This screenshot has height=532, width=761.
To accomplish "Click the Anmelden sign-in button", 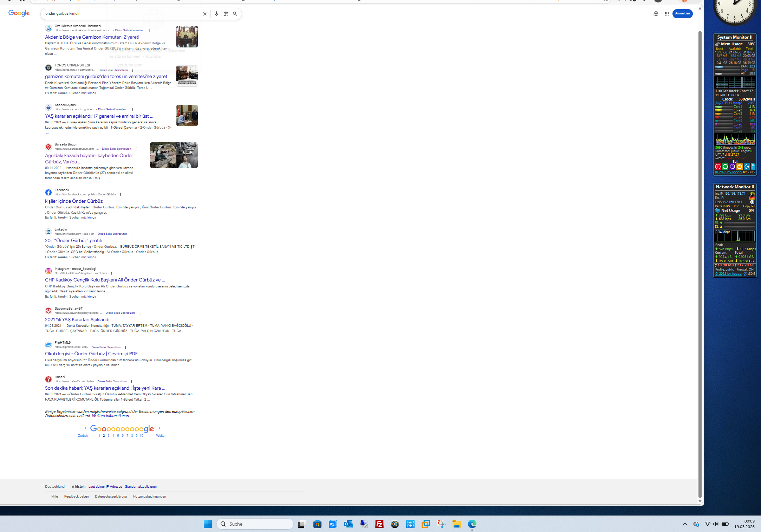I will pyautogui.click(x=682, y=14).
